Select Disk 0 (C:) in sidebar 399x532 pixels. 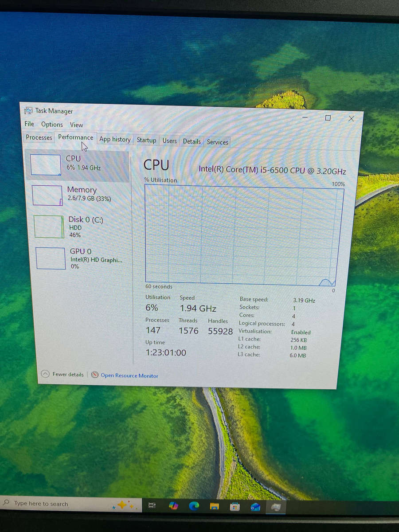click(x=79, y=227)
